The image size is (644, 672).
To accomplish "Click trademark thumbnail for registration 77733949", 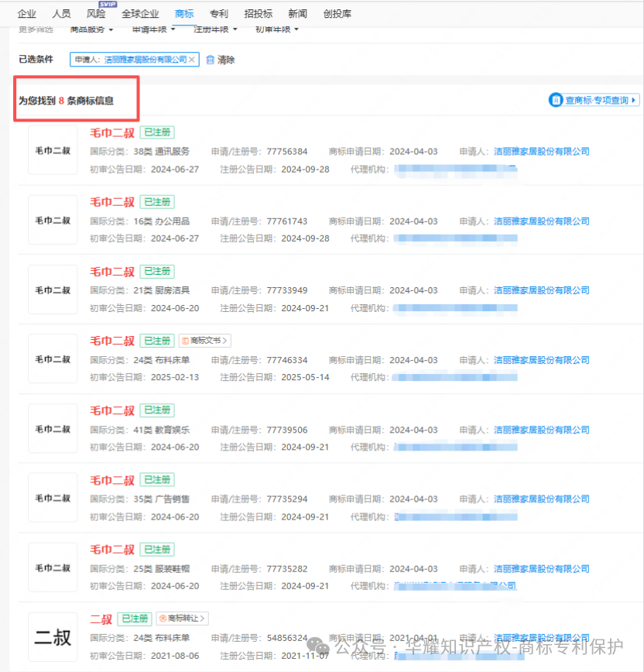I will point(53,290).
